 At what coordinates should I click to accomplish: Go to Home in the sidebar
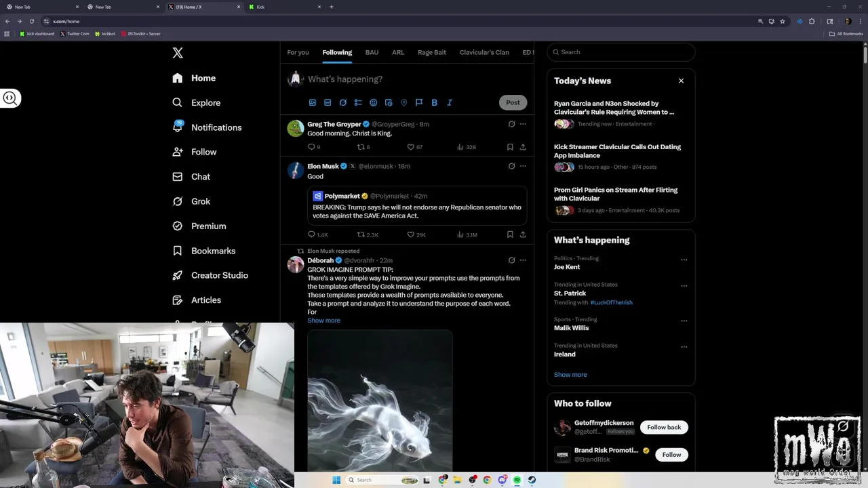click(194, 78)
